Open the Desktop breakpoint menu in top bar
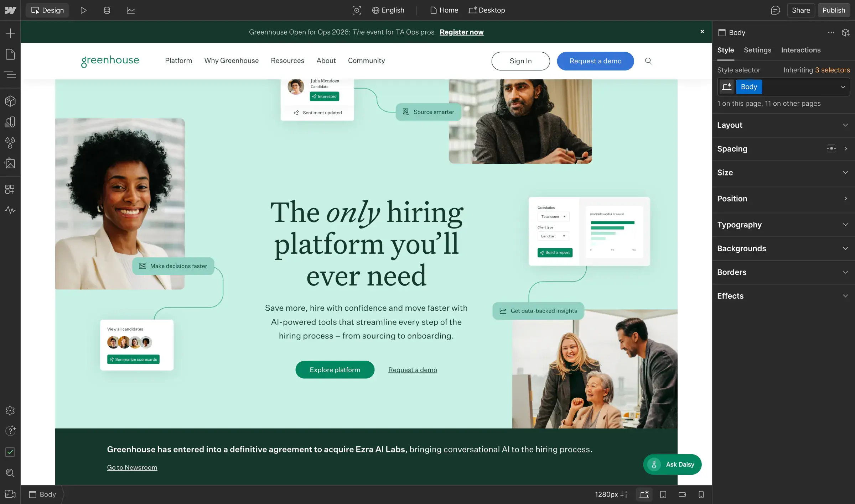Screen dimensions: 855x504 [487, 10]
